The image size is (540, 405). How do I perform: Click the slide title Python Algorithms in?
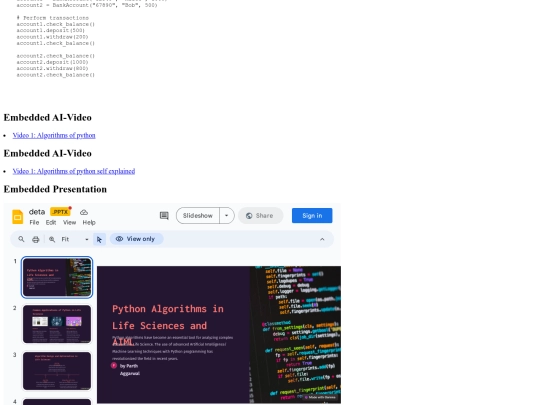pyautogui.click(x=168, y=309)
